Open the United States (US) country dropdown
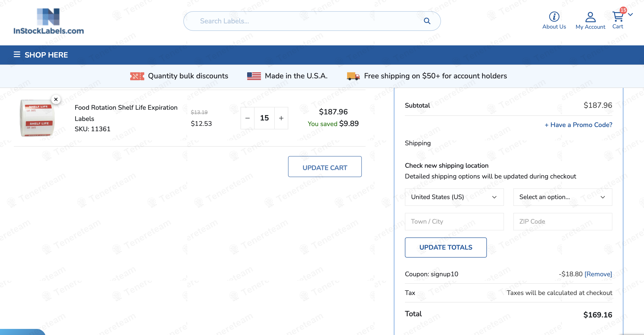This screenshot has height=335, width=644. point(454,197)
